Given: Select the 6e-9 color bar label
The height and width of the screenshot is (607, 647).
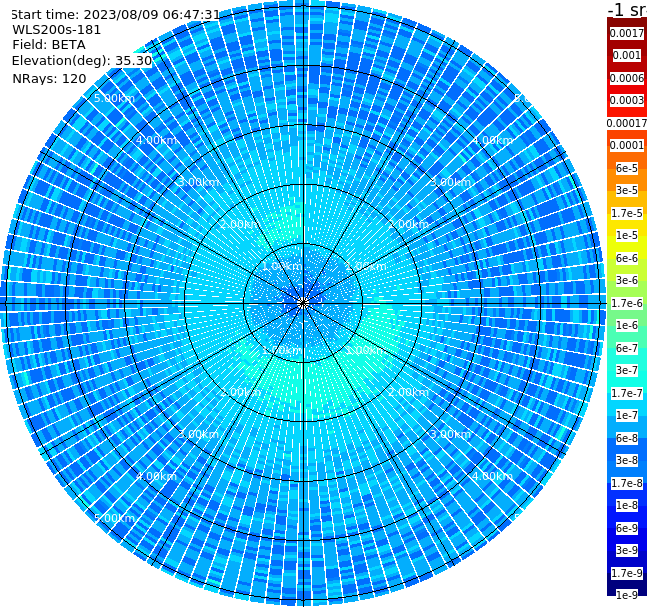Looking at the screenshot, I should pos(627,528).
